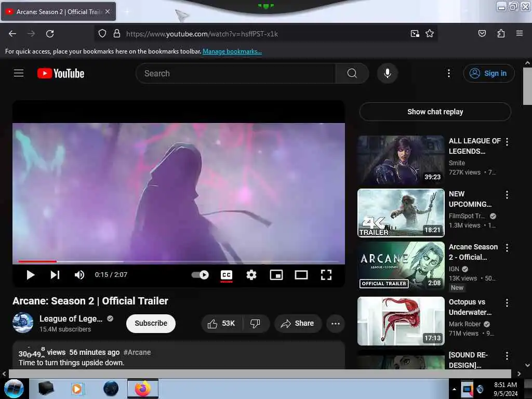Open the League of Legends channel name link
This screenshot has height=399, width=532.
pyautogui.click(x=71, y=318)
